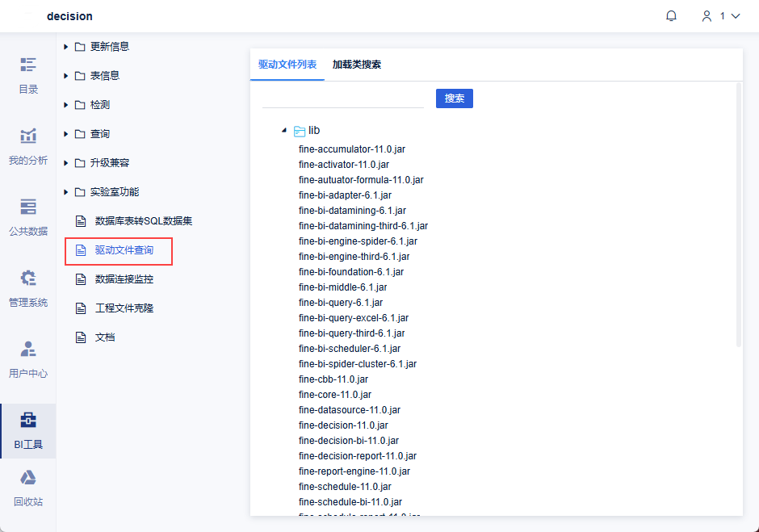This screenshot has height=532, width=759.
Task: Select fine-bi-adapter-6.1.jar
Action: (x=345, y=195)
